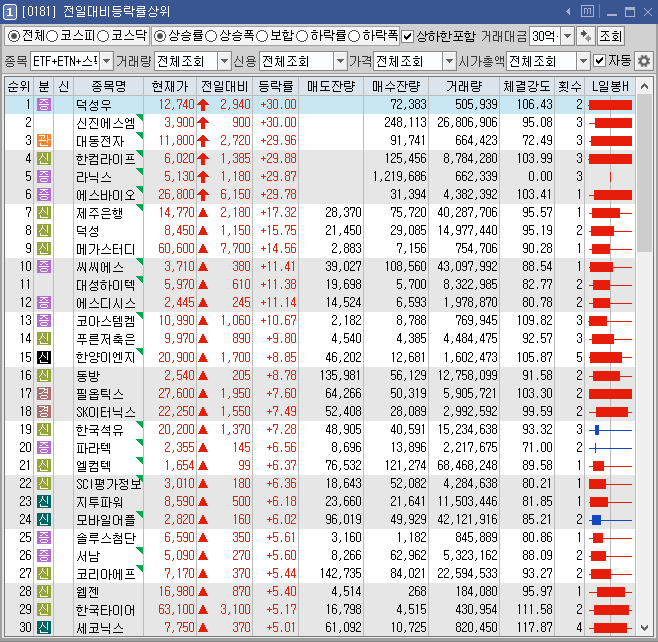Click the candle bar chart in 덕성우 row

coord(610,104)
